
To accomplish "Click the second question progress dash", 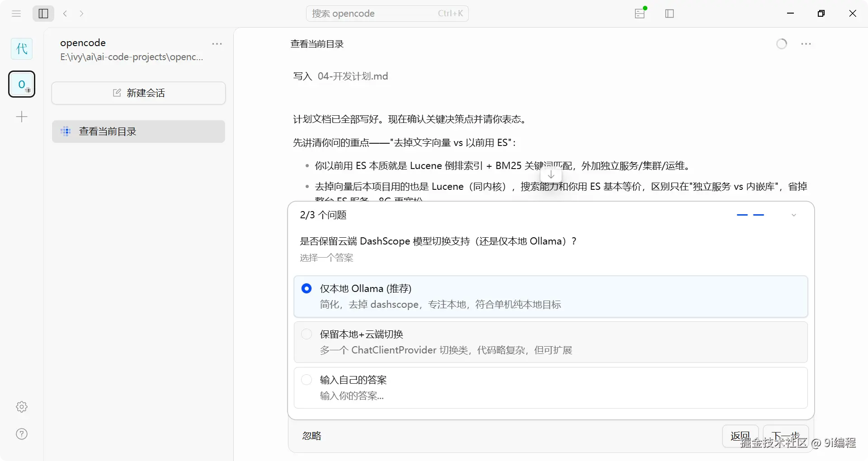I will click(759, 215).
